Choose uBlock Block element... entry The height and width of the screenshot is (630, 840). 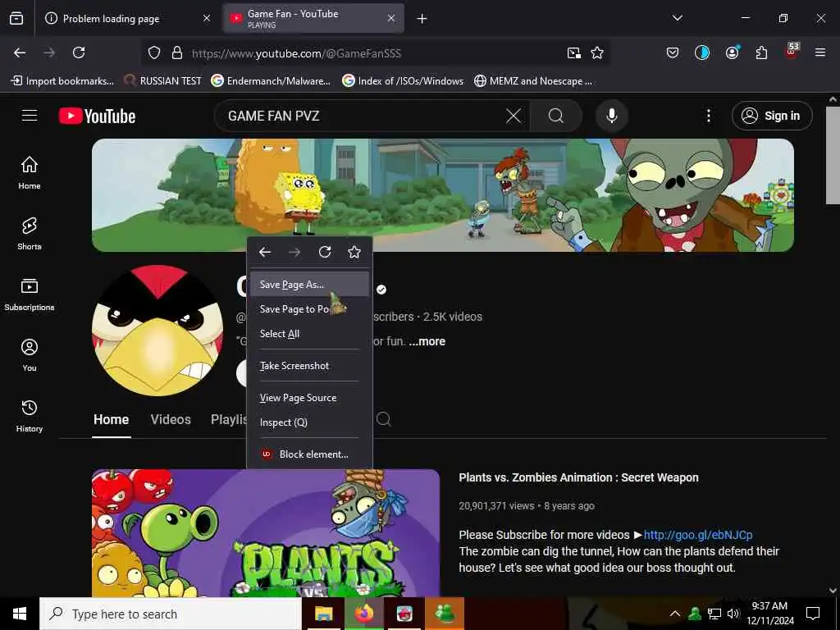tap(309, 454)
